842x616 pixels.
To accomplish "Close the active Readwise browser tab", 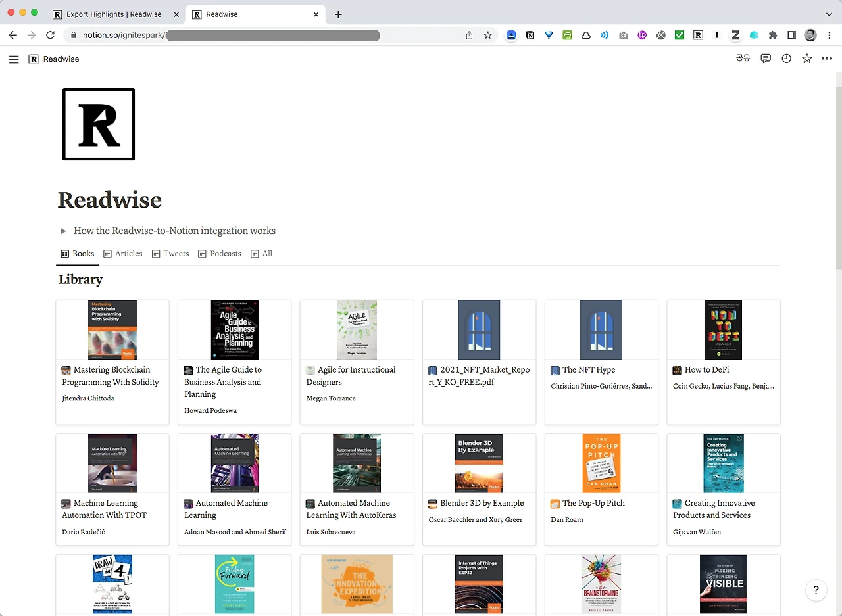I will coord(316,14).
